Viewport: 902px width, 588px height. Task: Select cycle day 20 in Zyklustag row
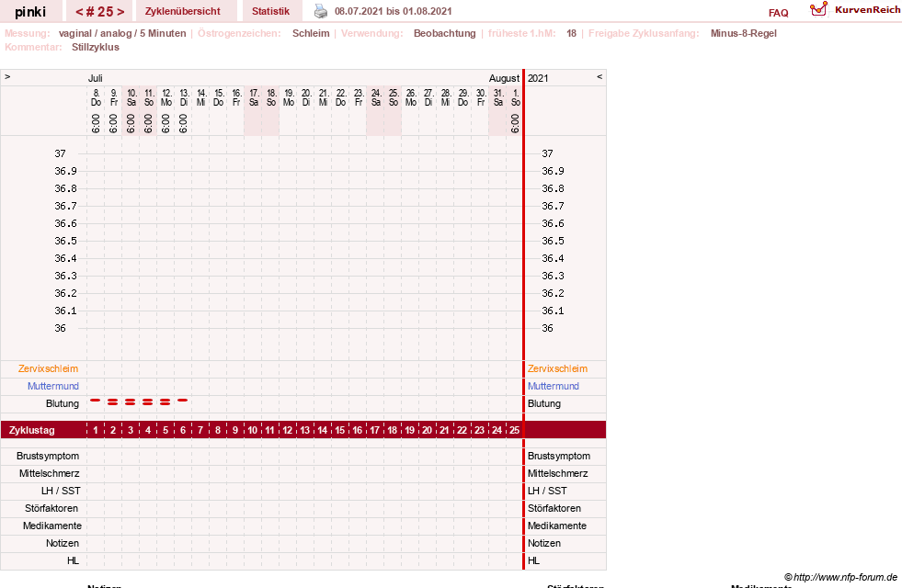pos(427,430)
